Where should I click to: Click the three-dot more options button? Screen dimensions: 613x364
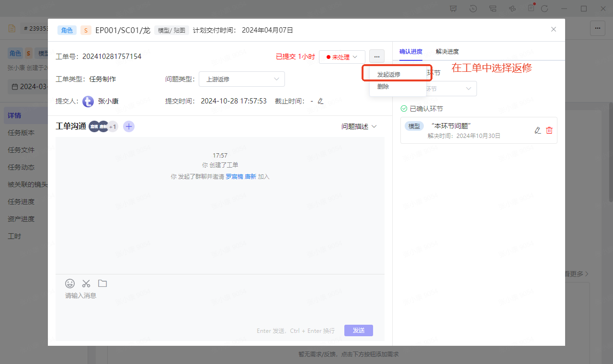[377, 57]
